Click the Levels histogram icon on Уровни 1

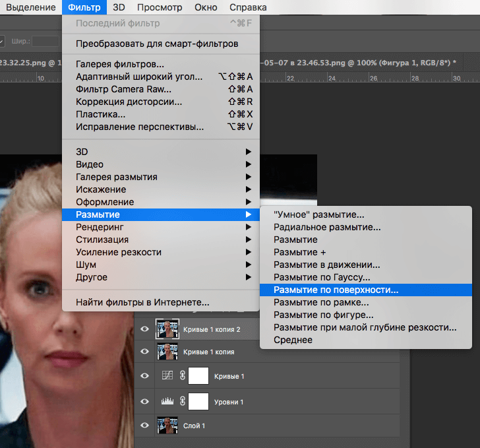(x=167, y=400)
